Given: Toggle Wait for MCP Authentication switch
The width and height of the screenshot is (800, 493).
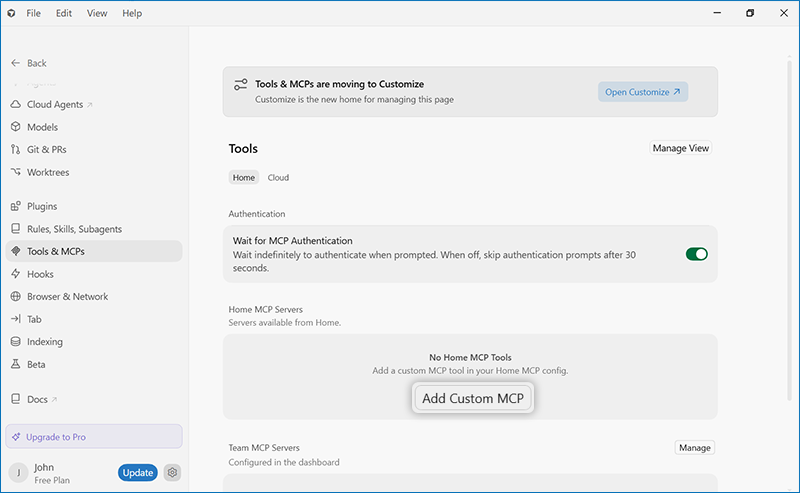Looking at the screenshot, I should (696, 254).
